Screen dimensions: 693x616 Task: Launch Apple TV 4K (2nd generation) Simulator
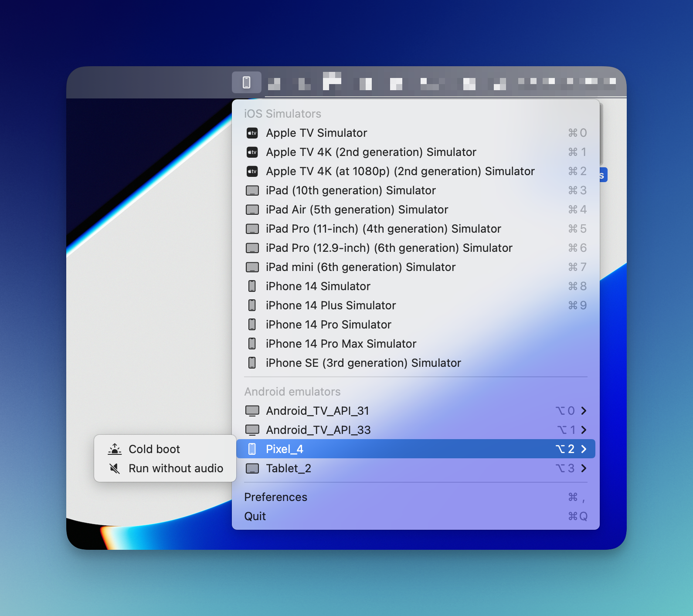click(416, 152)
